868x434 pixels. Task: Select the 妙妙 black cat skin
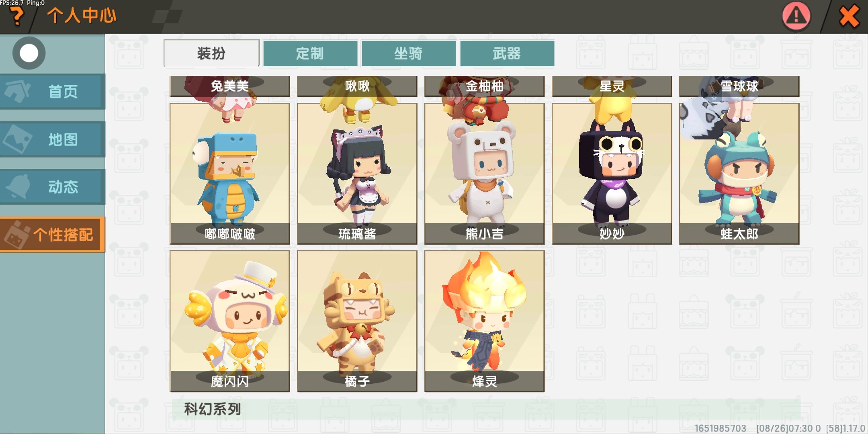click(x=612, y=174)
